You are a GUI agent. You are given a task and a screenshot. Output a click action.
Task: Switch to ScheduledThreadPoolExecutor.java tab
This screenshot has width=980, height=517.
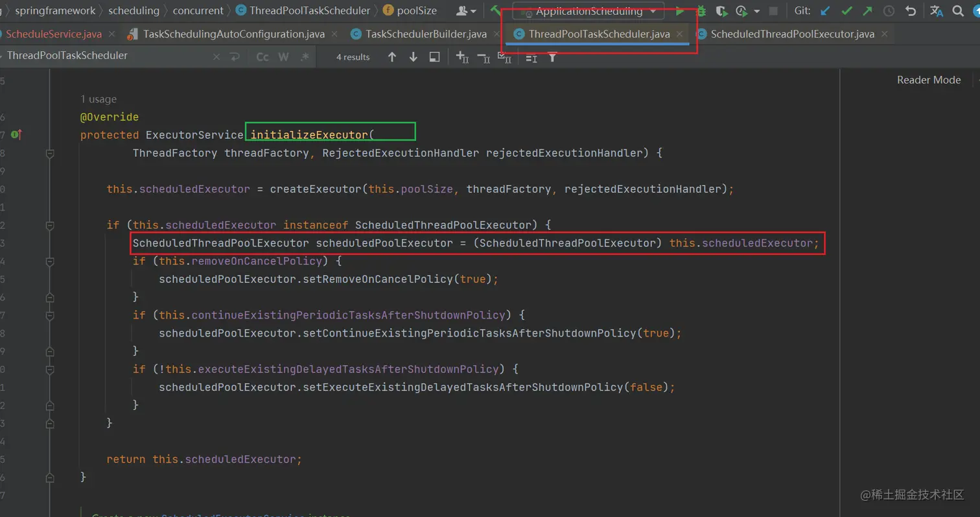point(791,34)
